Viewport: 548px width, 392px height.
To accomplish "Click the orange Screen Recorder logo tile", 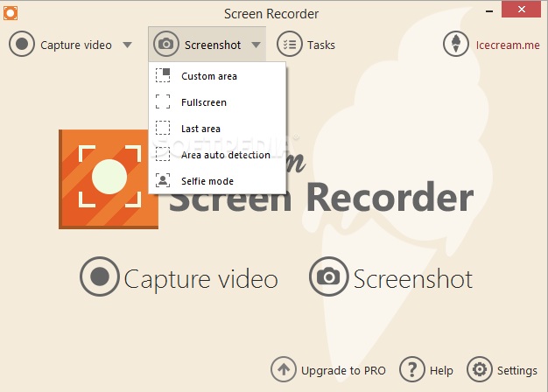I will pyautogui.click(x=109, y=179).
